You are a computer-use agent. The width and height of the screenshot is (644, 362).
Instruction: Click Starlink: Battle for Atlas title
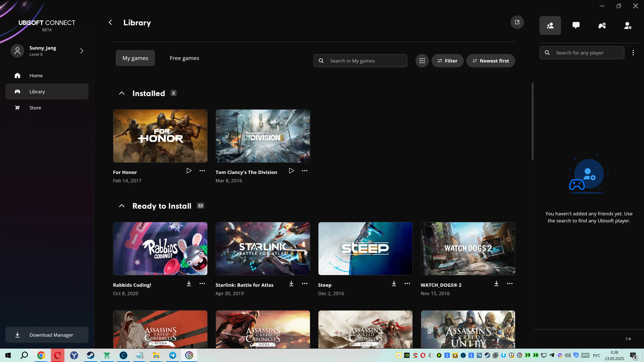244,285
